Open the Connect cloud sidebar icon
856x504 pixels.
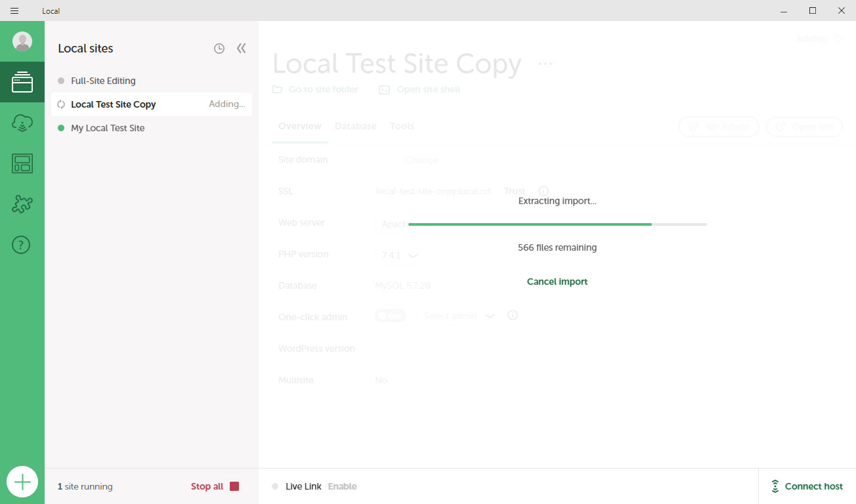[22, 123]
